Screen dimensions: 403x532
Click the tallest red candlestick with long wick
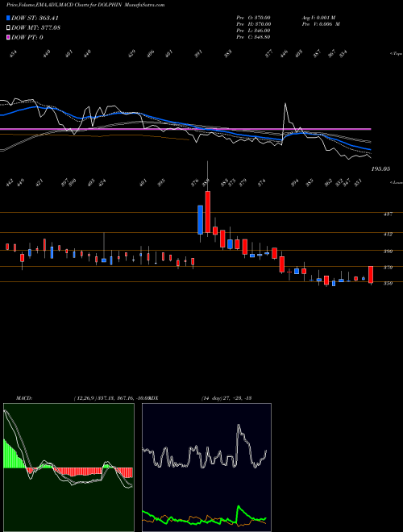[x=207, y=212]
